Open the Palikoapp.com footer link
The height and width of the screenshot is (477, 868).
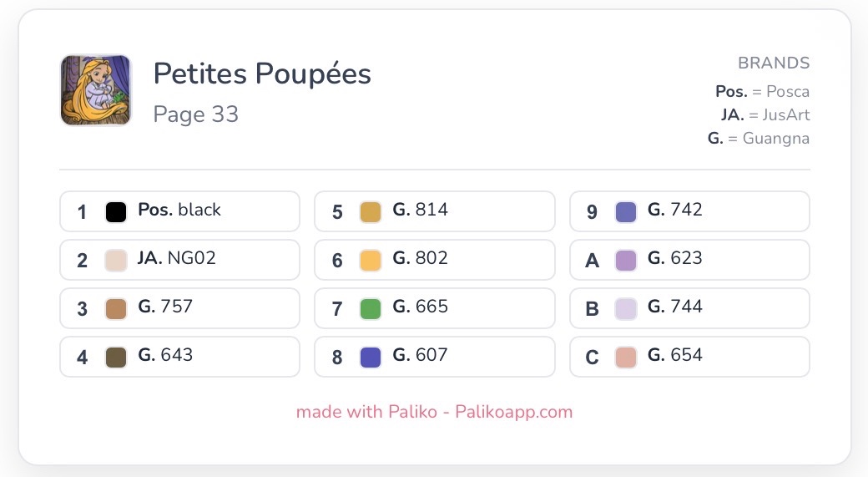pos(514,412)
